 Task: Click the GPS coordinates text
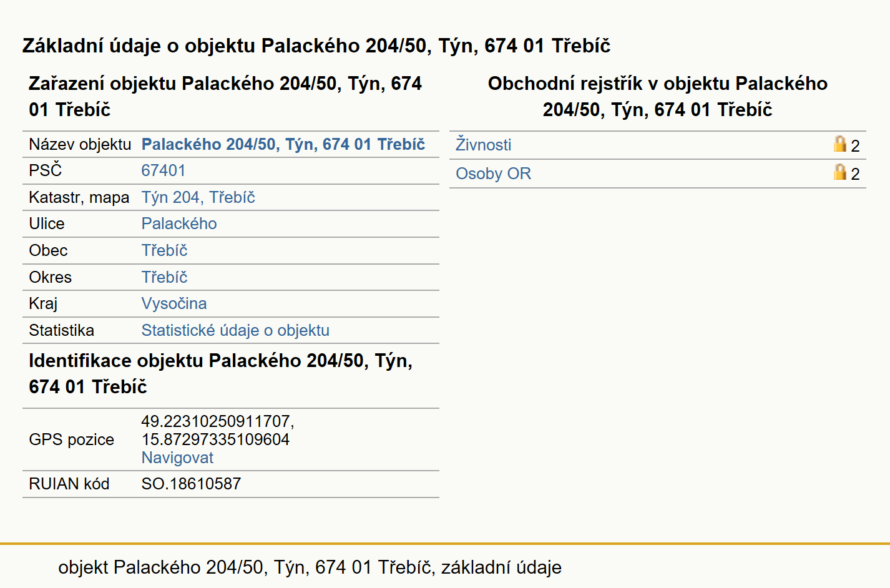[x=218, y=430]
